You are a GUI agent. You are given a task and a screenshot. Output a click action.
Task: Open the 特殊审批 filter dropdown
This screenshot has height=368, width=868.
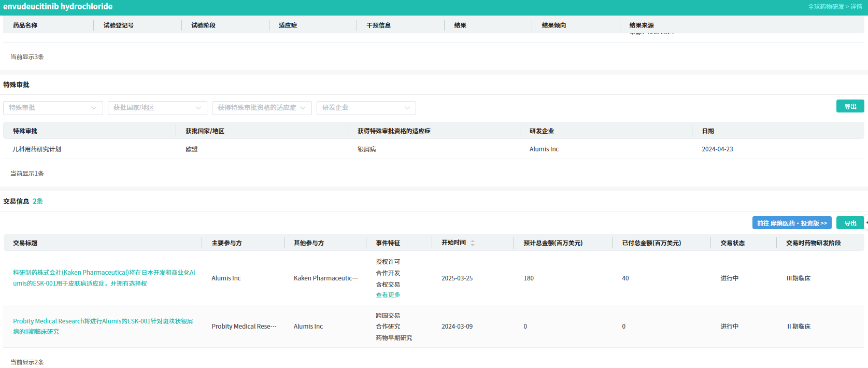[53, 108]
